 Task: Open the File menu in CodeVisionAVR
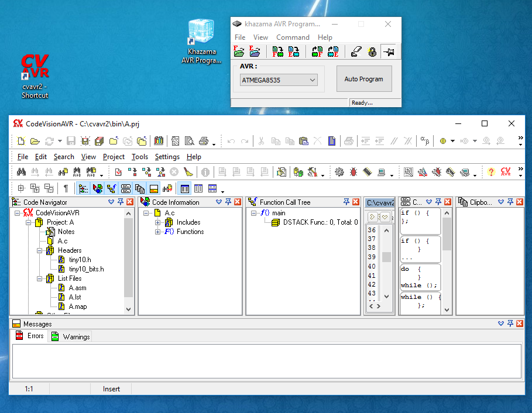pyautogui.click(x=23, y=157)
